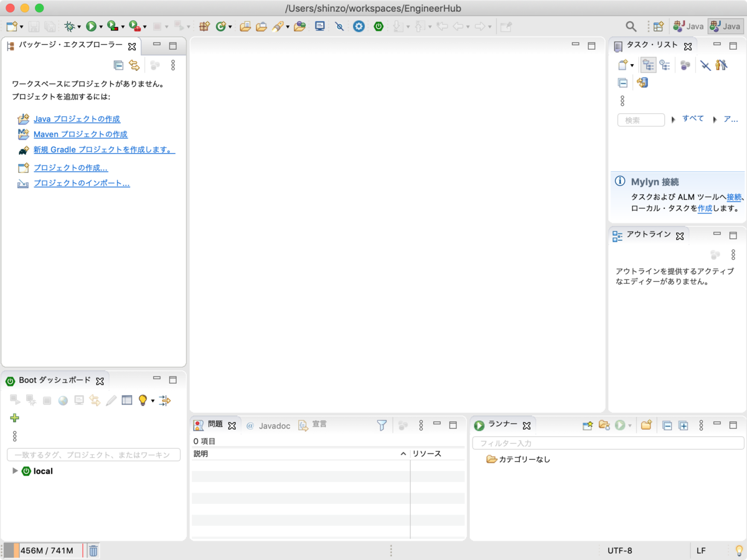Click the Search flashlight icon in toolbar

(x=278, y=27)
